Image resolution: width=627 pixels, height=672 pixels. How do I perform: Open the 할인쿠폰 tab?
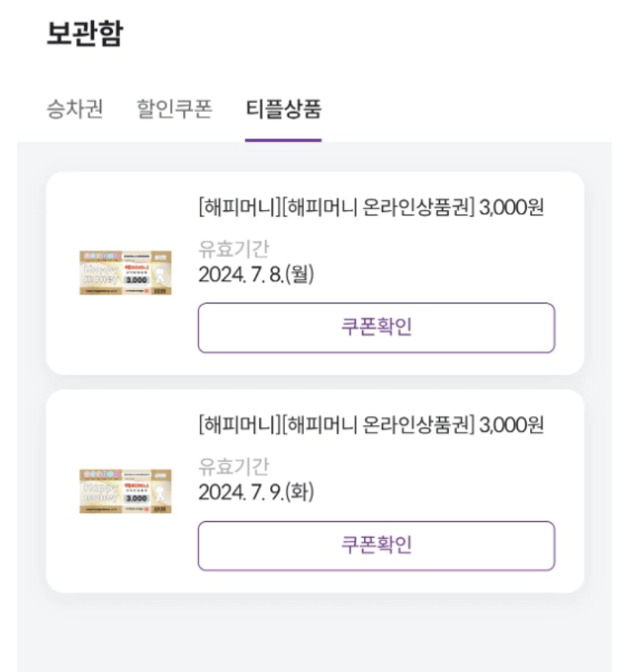click(x=174, y=109)
